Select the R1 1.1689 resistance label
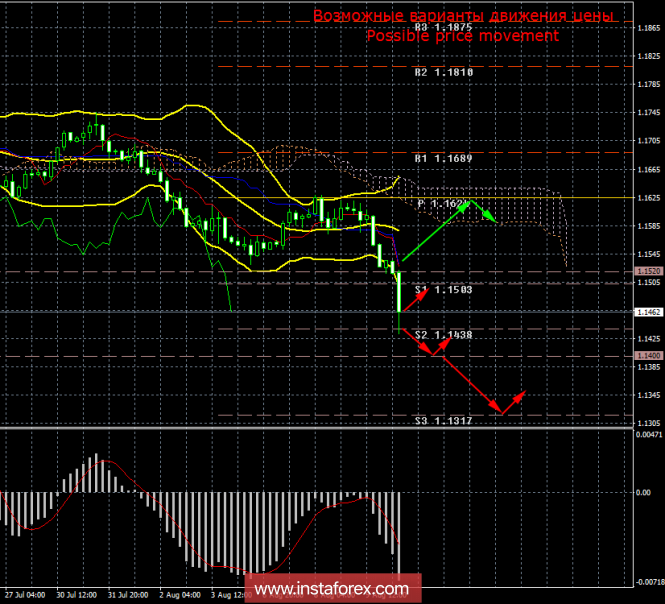 444,159
